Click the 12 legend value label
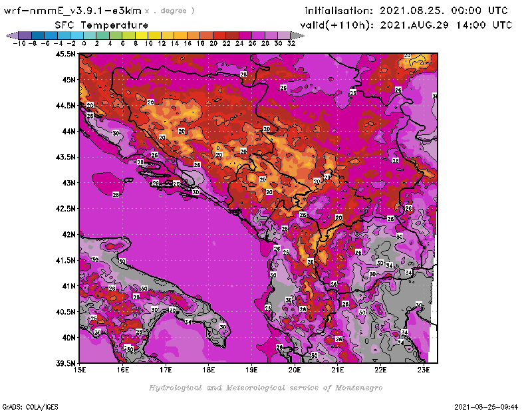This screenshot has height=411, width=532. pos(162,43)
